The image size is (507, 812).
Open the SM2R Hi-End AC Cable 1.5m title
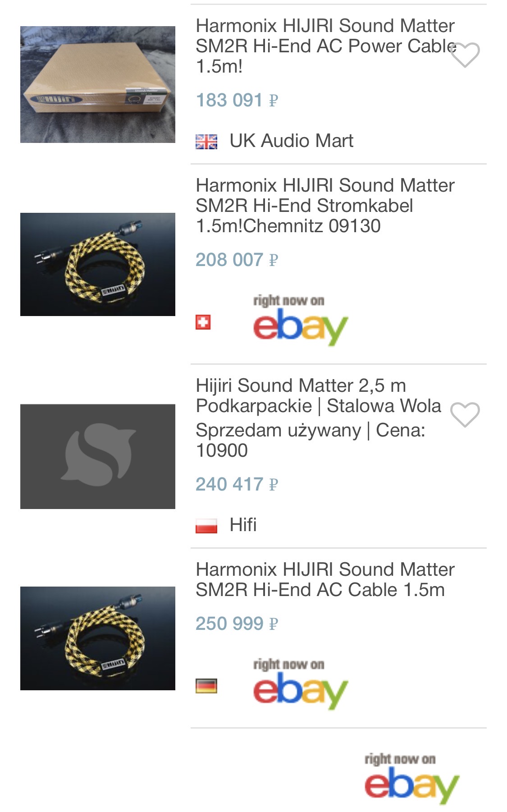(x=325, y=579)
